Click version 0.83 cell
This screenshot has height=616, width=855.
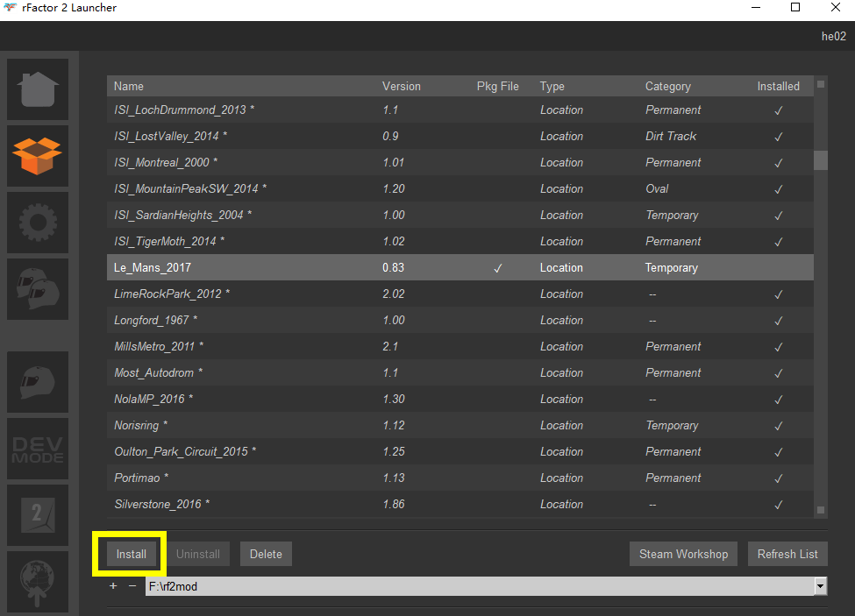[393, 267]
